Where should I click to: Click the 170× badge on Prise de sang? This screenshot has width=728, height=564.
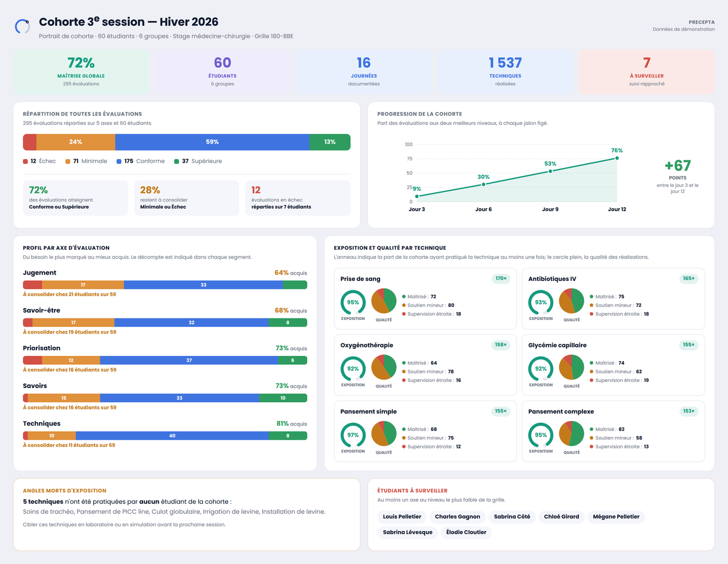501,279
